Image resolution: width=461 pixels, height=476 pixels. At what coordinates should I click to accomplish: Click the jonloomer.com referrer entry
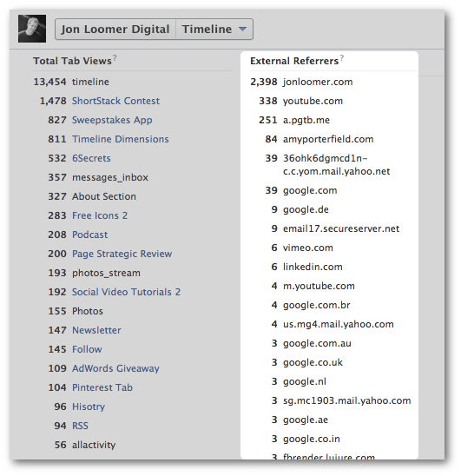point(318,82)
